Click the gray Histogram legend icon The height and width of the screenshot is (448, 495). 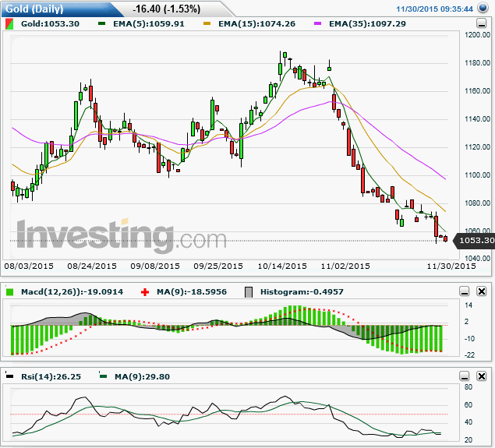coord(249,292)
